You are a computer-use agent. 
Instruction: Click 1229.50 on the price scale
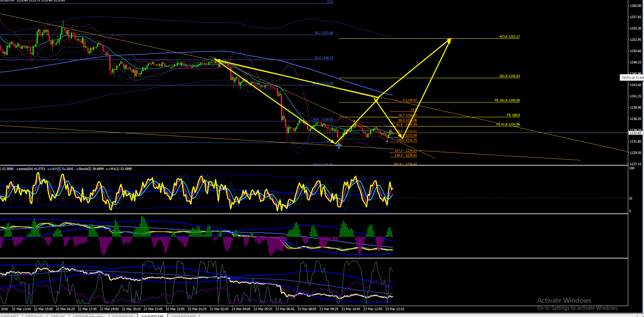pos(635,153)
